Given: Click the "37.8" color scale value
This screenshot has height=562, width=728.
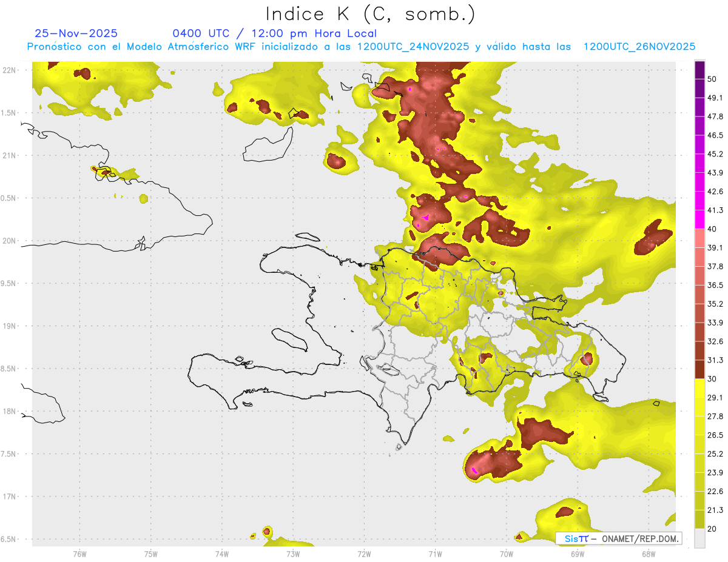Looking at the screenshot, I should (715, 267).
